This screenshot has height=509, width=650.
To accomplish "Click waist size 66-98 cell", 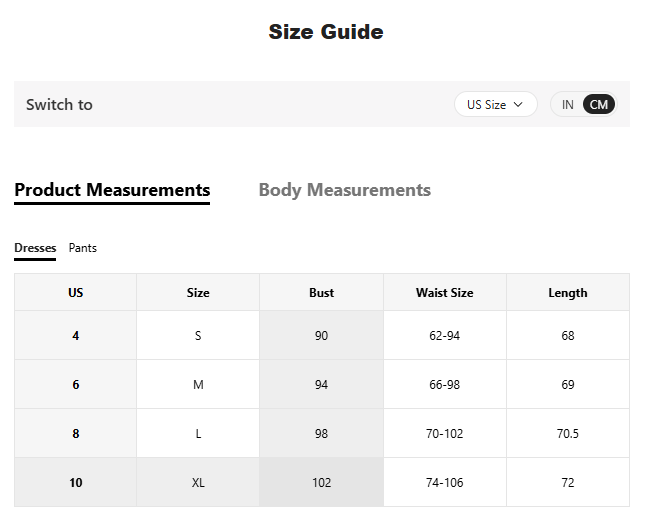I will click(445, 385).
